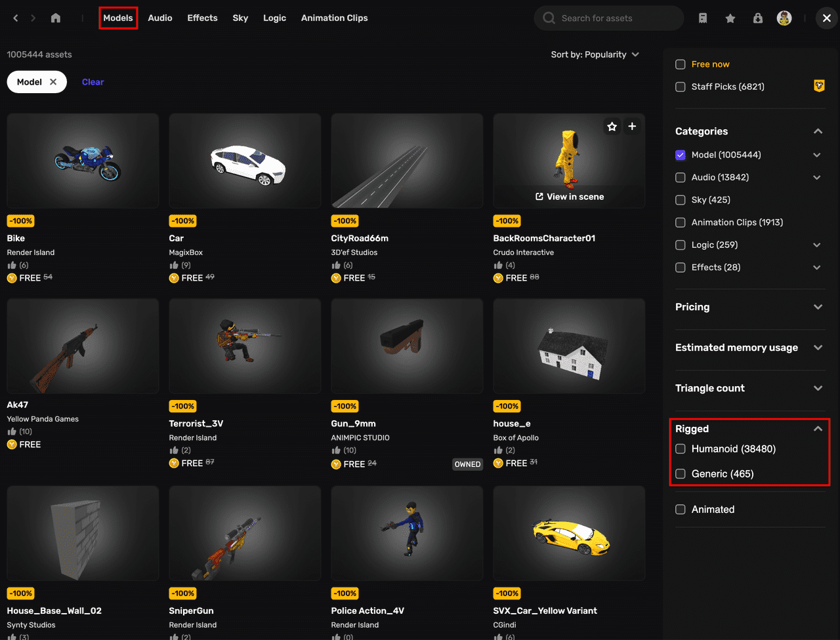
Task: Toggle the Animated checkbox
Action: tap(681, 510)
